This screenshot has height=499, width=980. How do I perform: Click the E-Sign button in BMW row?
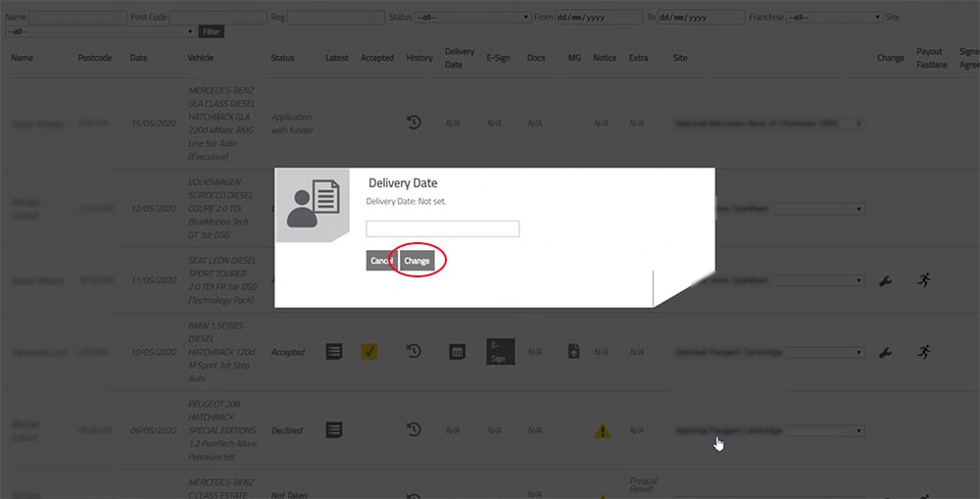click(x=500, y=352)
